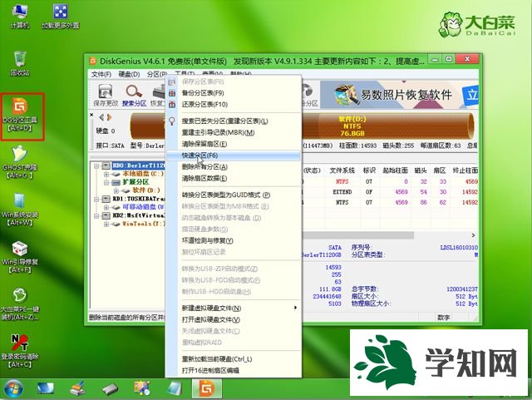Viewport: 532px width, 400px height.
Task: Choose 打开16进制扇区编辑 menu entry
Action: point(233,370)
